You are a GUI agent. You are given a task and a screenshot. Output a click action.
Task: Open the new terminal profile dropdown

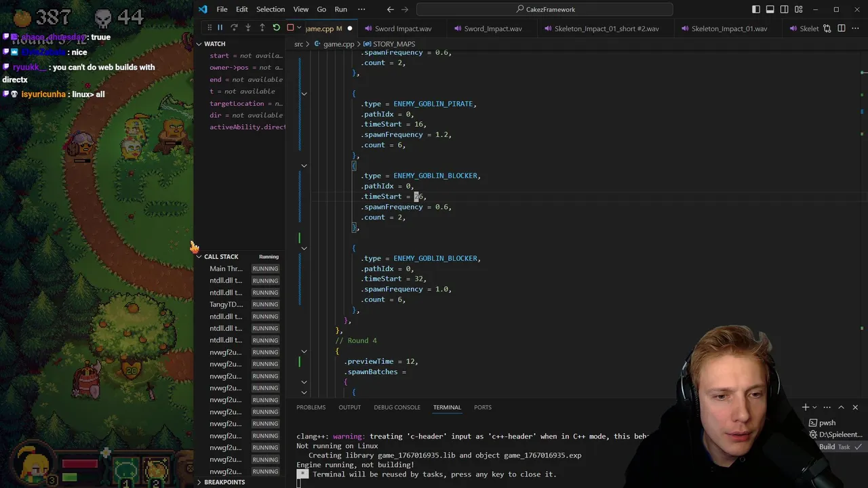tap(814, 407)
